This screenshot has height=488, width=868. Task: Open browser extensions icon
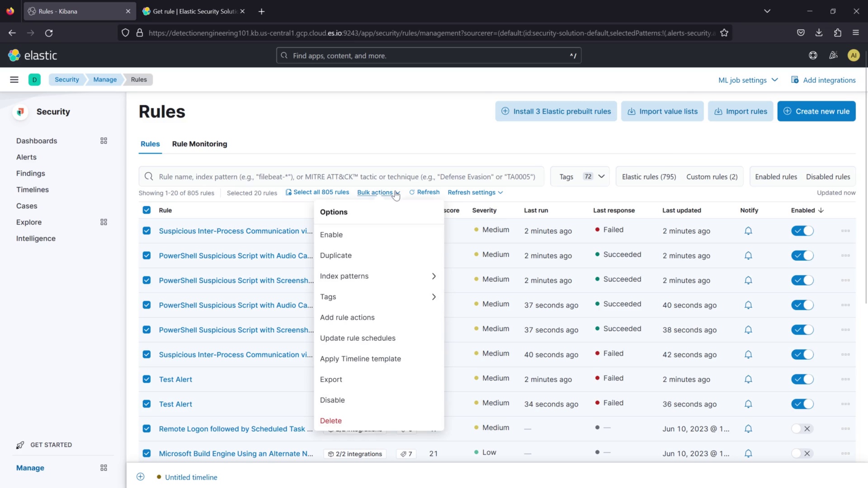[838, 33]
